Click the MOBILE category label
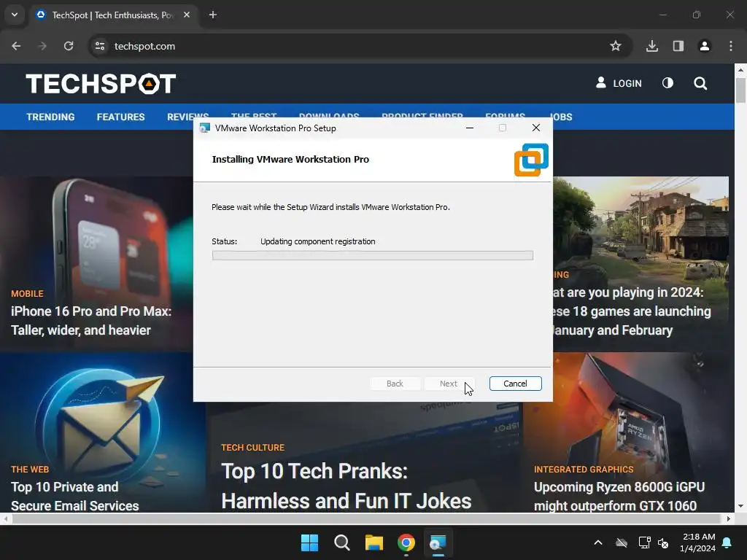The height and width of the screenshot is (560, 747). 27,294
